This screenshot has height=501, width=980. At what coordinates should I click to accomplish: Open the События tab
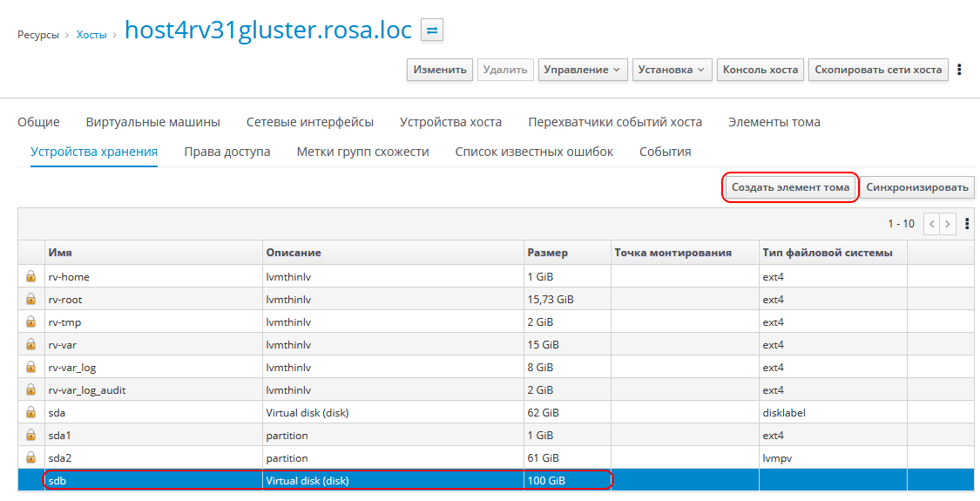click(665, 152)
